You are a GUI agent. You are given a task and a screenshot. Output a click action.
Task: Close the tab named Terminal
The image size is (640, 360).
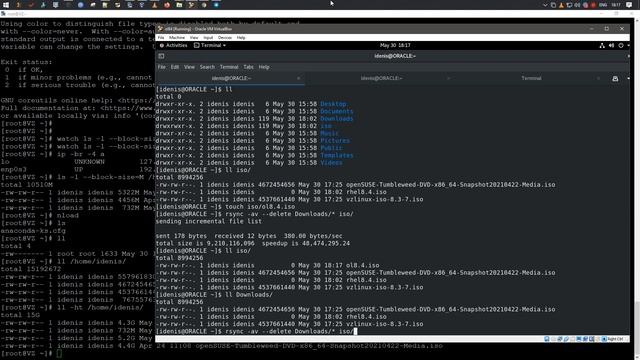click(x=598, y=78)
